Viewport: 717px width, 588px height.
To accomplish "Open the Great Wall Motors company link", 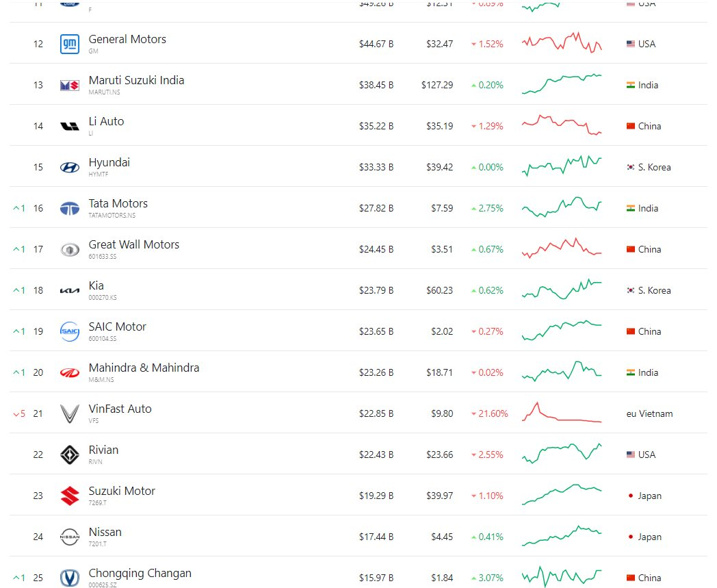I will click(x=133, y=244).
